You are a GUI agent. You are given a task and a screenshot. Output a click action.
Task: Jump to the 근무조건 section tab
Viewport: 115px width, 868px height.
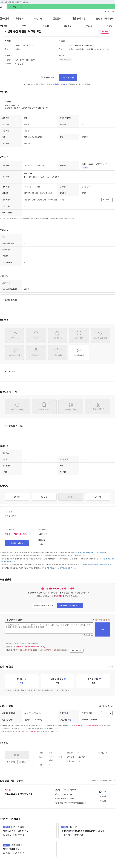coord(25,26)
